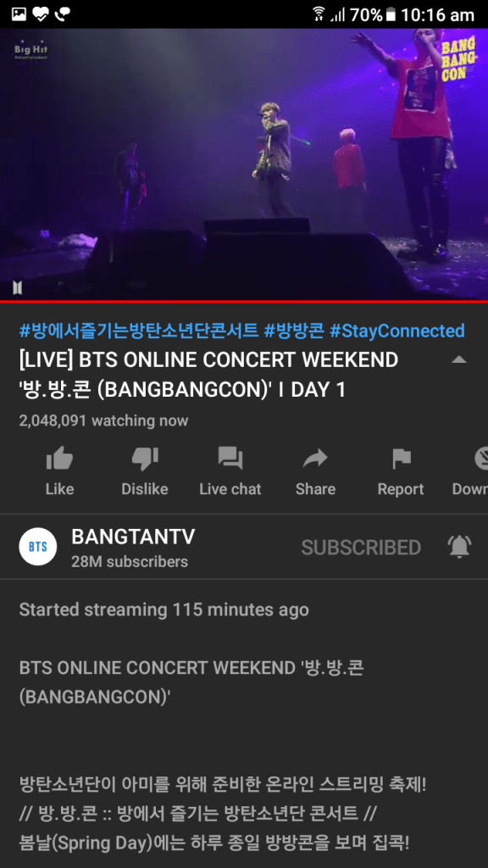Tap the battery indicator in the status bar
Viewport: 488px width, 868px height.
[x=391, y=14]
